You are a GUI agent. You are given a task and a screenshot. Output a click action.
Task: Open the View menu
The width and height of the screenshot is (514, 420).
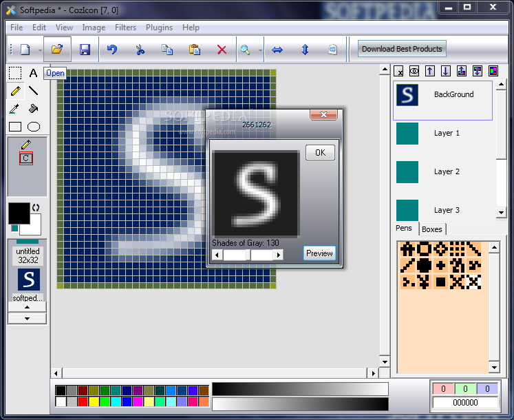64,28
